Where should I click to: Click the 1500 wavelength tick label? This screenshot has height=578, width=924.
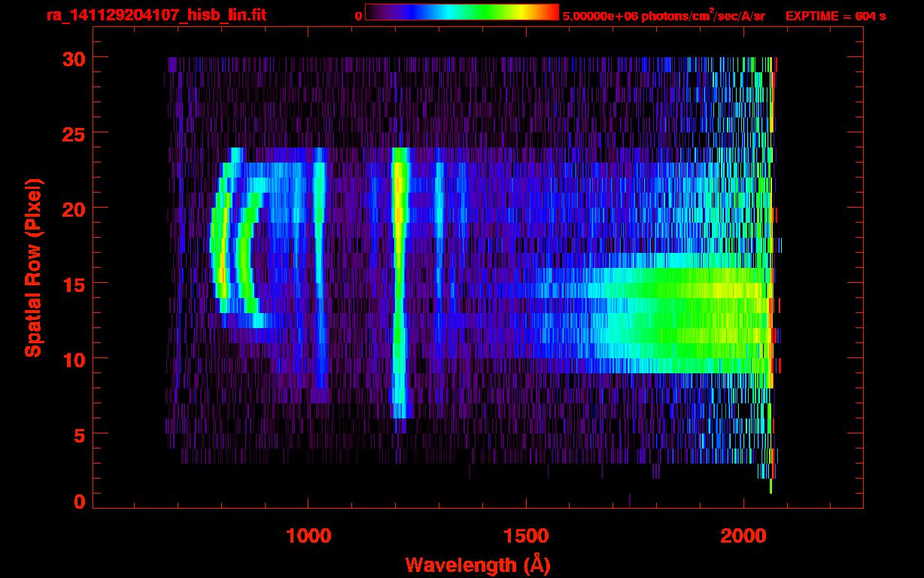526,536
